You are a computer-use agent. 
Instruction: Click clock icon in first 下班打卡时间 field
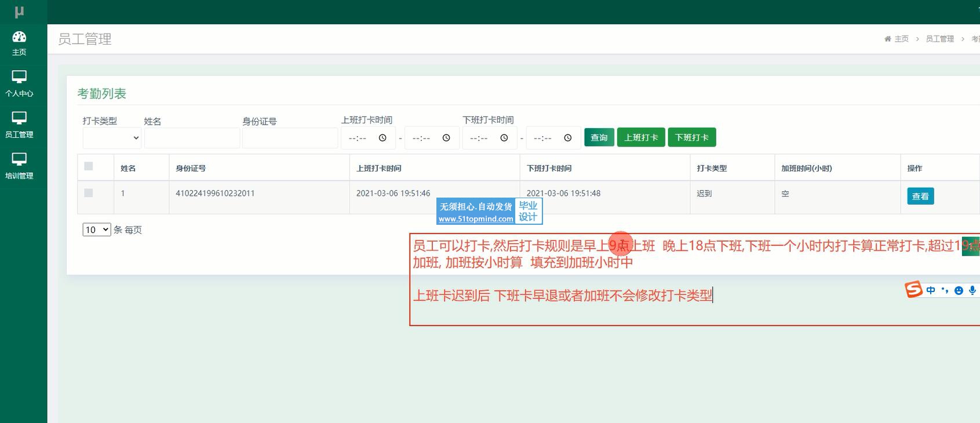[x=504, y=138]
